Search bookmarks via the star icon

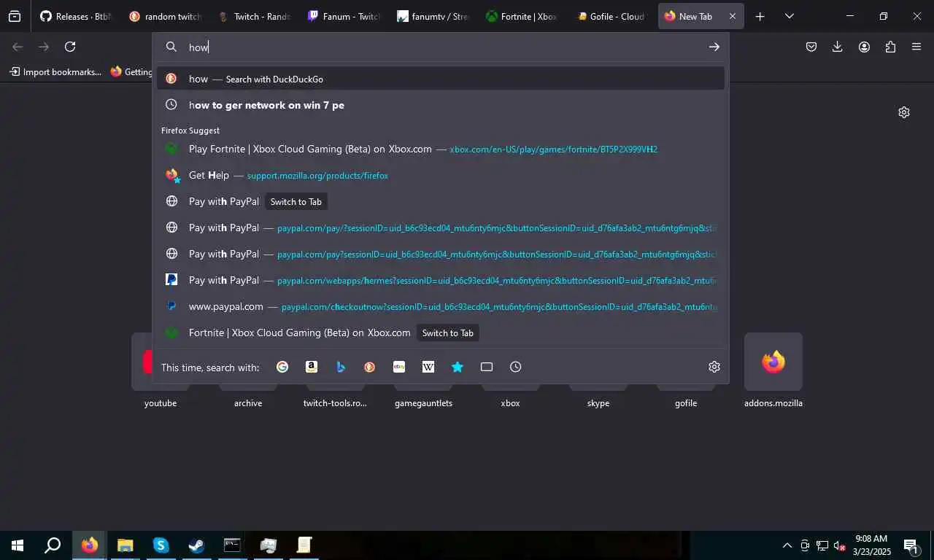click(458, 367)
